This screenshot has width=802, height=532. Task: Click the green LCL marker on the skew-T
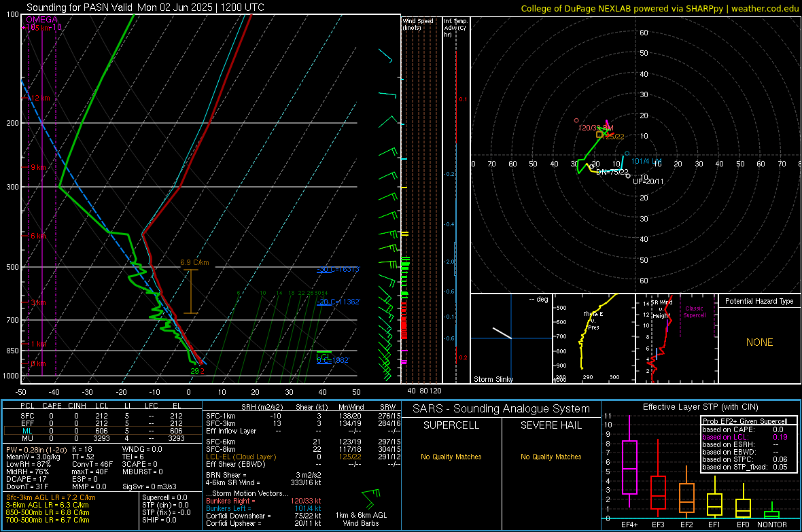pos(324,357)
